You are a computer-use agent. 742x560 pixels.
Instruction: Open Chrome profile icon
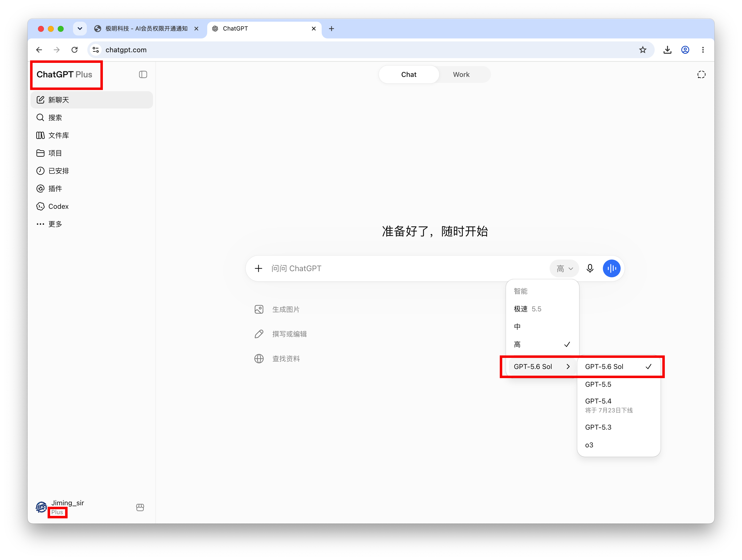coord(685,50)
